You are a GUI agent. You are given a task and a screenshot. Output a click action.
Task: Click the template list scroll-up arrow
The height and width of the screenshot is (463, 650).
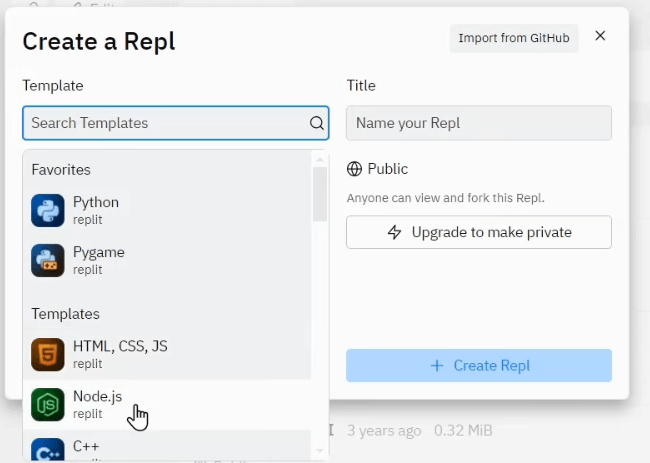(320, 158)
